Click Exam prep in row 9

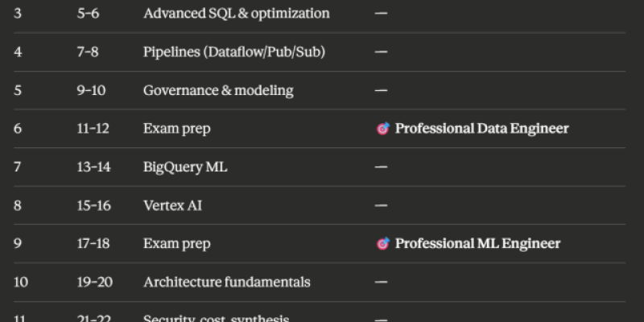[177, 244]
